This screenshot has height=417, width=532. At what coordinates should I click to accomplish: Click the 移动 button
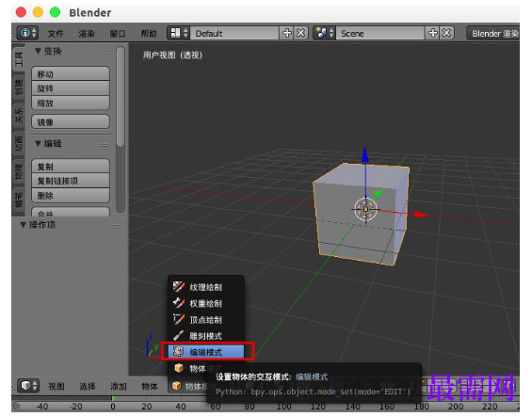click(x=71, y=74)
